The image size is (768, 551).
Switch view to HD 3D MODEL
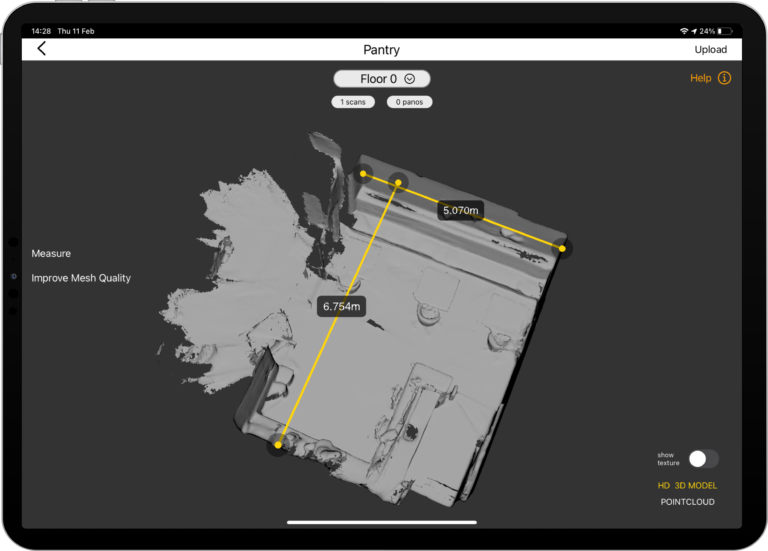point(687,486)
